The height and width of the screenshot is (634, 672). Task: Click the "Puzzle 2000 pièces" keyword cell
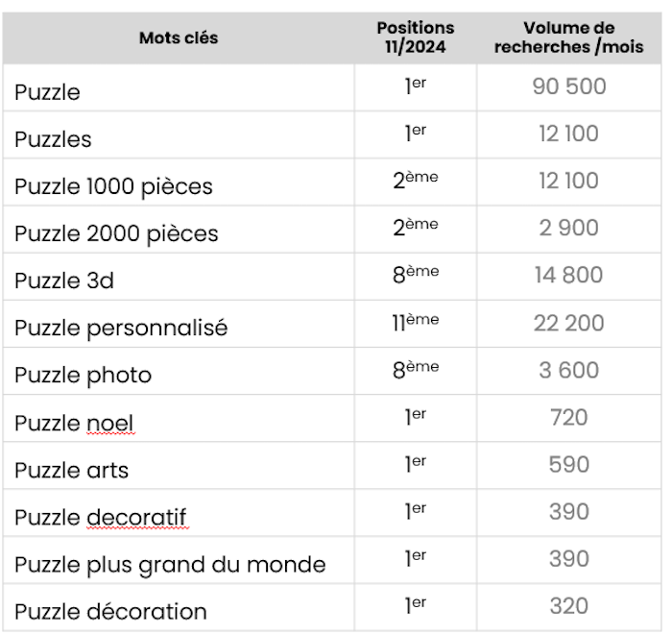click(x=116, y=233)
